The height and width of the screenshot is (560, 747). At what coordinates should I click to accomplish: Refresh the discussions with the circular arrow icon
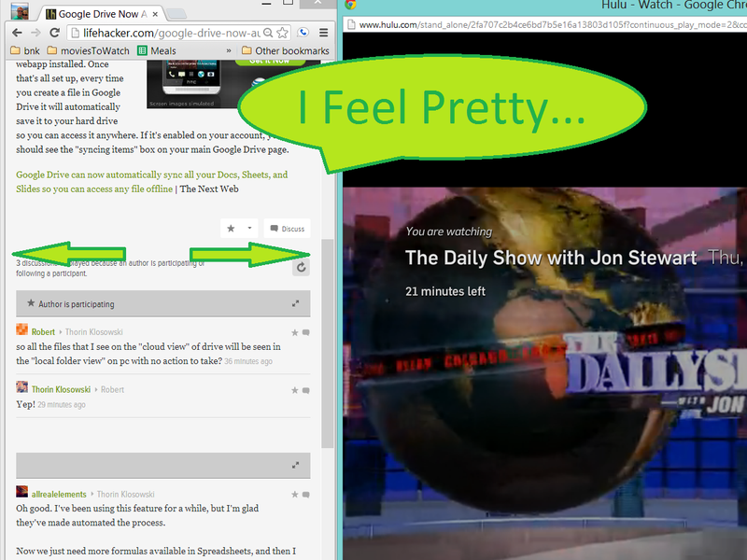click(x=301, y=268)
